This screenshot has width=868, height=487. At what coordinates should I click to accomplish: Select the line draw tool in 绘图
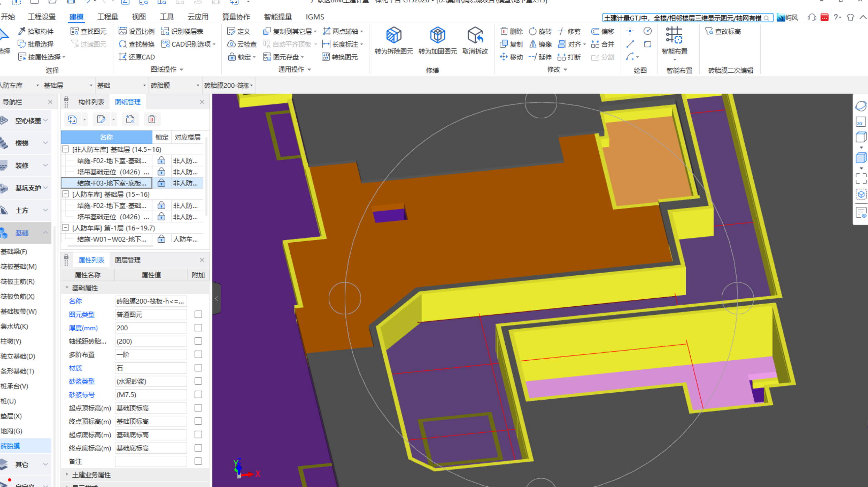[x=630, y=44]
